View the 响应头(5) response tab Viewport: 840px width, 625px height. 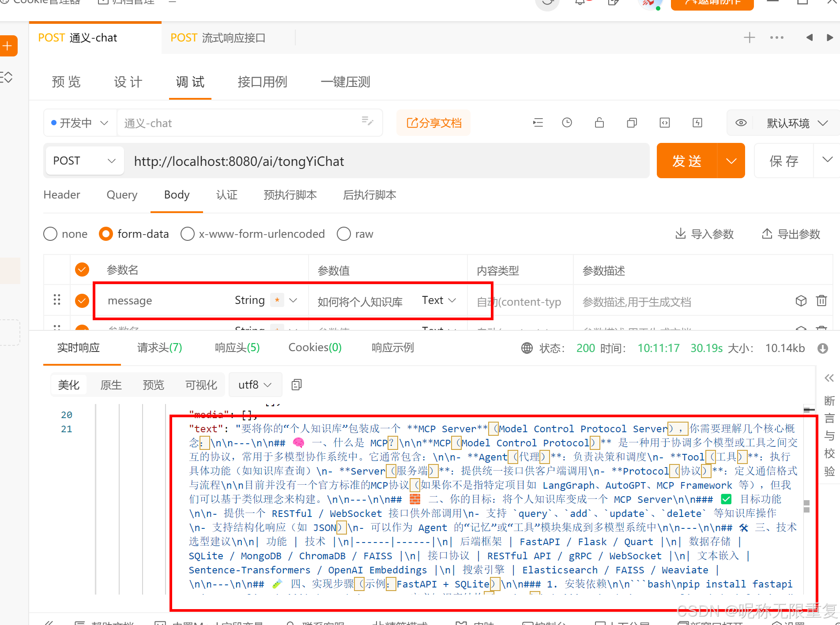pos(237,348)
